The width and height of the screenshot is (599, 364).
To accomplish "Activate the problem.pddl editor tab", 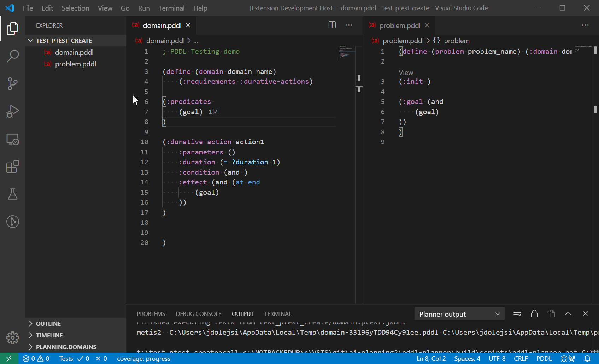I will pos(399,25).
